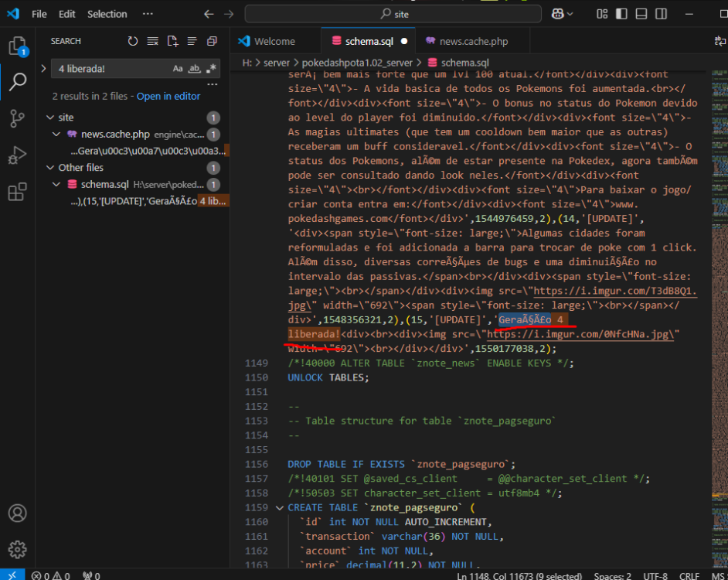Collapse all search results
The image size is (728, 580).
point(212,41)
